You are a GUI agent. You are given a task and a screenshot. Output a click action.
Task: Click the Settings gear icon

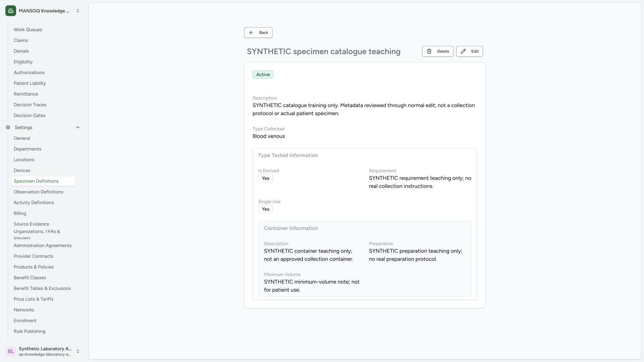(x=8, y=127)
